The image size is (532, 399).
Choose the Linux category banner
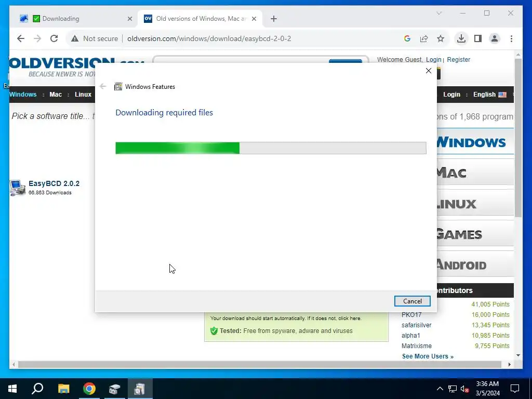tap(475, 204)
